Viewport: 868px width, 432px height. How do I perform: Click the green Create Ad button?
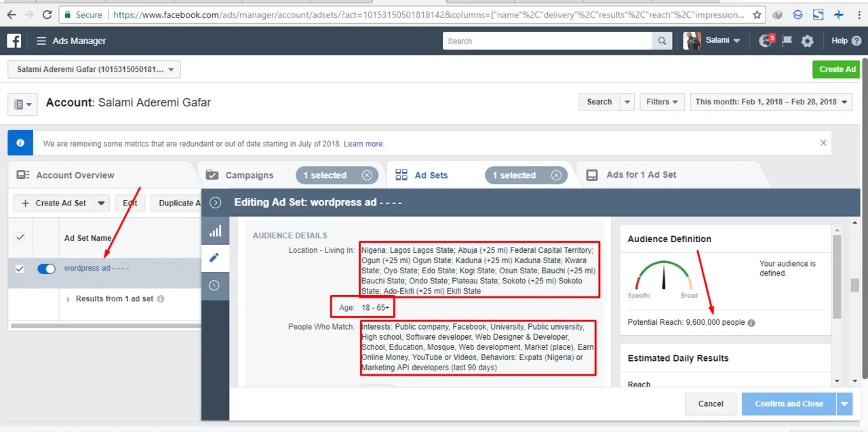(837, 69)
